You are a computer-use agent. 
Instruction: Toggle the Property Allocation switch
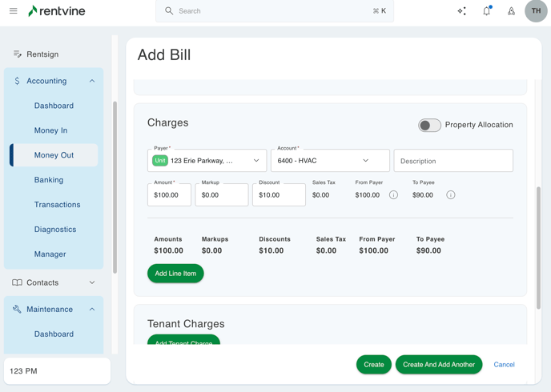(429, 125)
